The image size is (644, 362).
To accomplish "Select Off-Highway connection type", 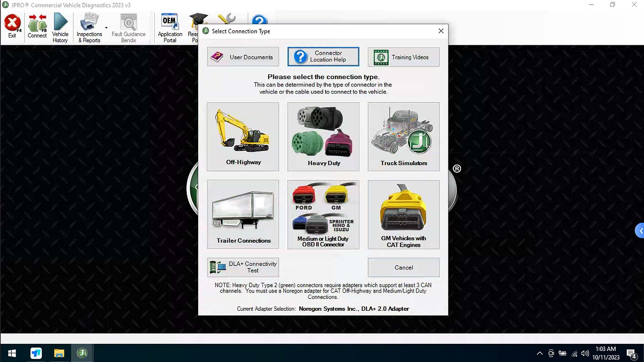I will [x=243, y=137].
